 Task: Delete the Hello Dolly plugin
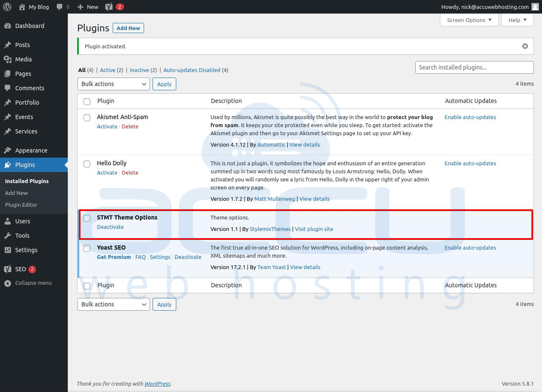point(130,172)
